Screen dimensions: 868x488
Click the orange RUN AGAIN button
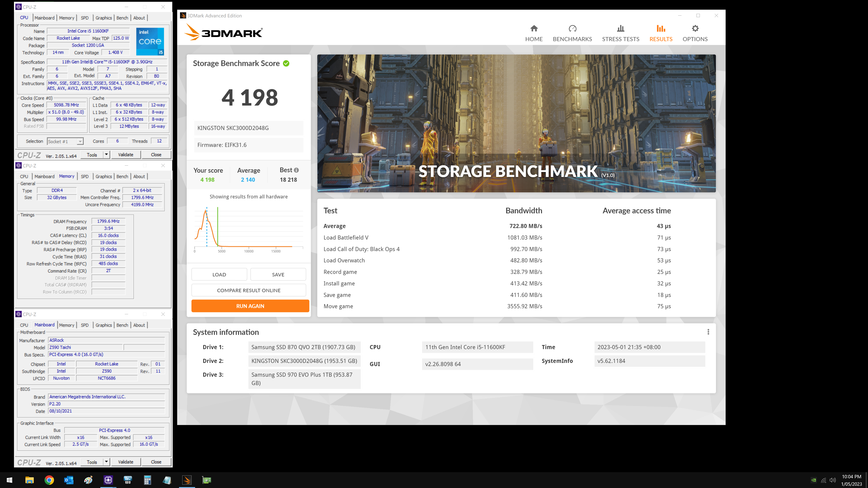250,306
